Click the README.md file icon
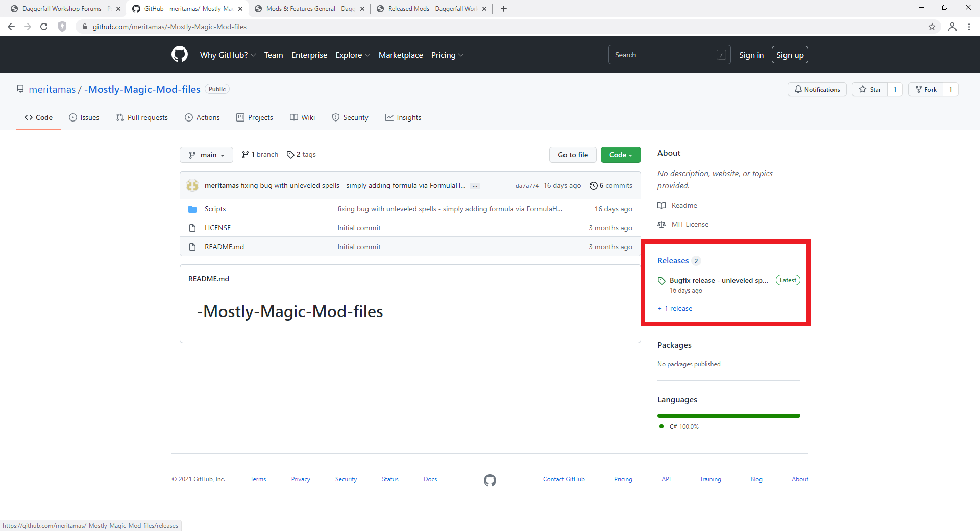 [192, 247]
